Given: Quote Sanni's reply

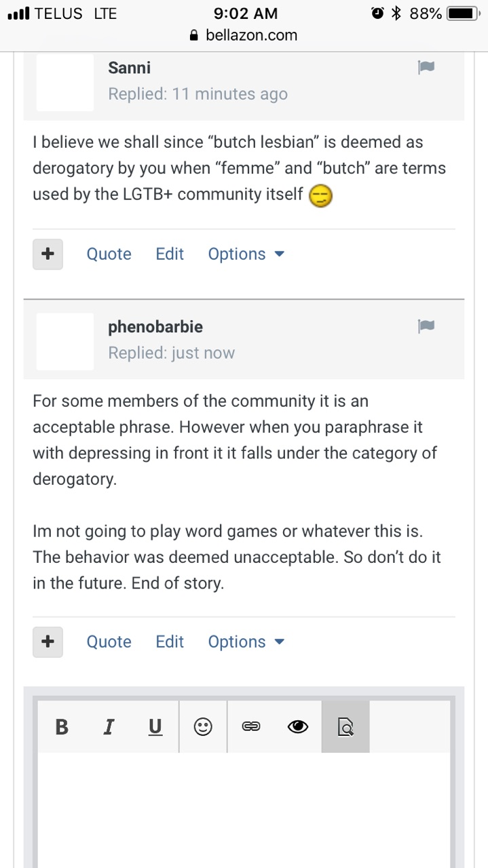Looking at the screenshot, I should click(109, 254).
